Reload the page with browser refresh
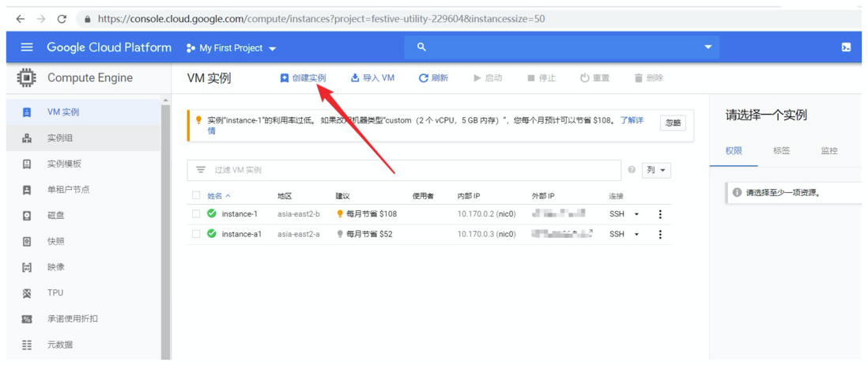The image size is (868, 366). pos(62,19)
